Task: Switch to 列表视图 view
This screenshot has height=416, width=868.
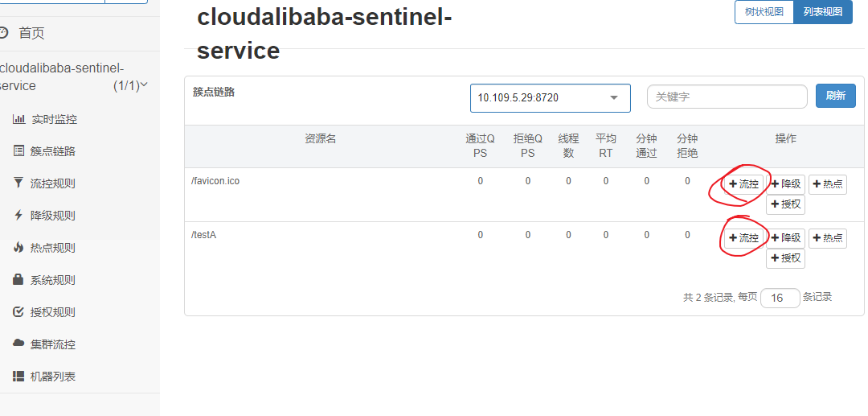Action: pos(823,12)
